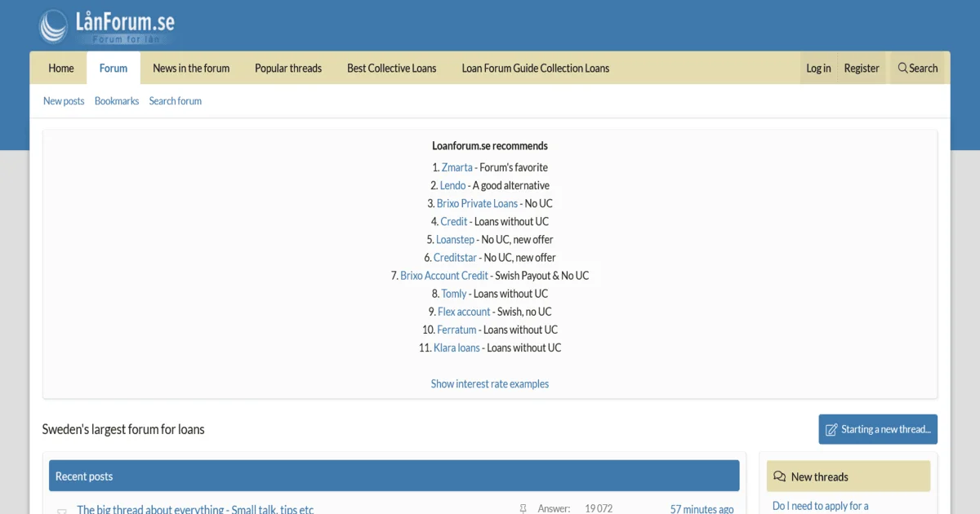Go to the Home tab
980x514 pixels.
pos(61,69)
